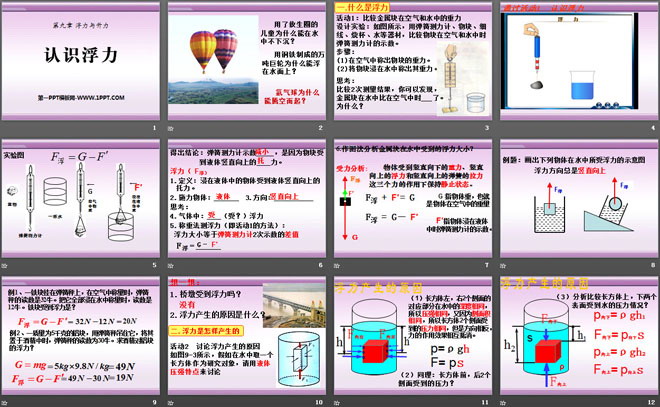This screenshot has width=660, height=407.
Task: Select slide 12 thumbnail with top-bottom pressure formulas
Action: [579, 336]
